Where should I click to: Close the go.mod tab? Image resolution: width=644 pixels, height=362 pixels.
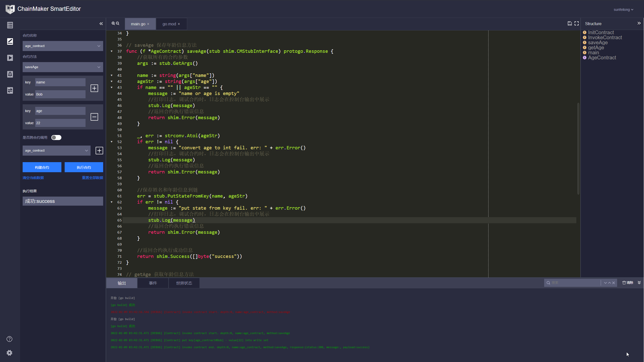[x=179, y=24]
